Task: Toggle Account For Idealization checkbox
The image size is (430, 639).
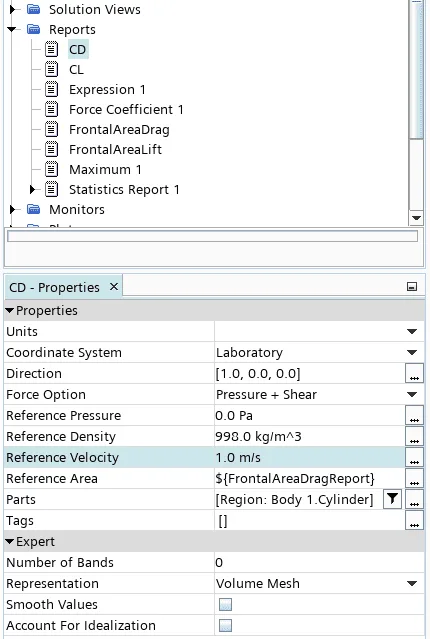Action: [225, 625]
